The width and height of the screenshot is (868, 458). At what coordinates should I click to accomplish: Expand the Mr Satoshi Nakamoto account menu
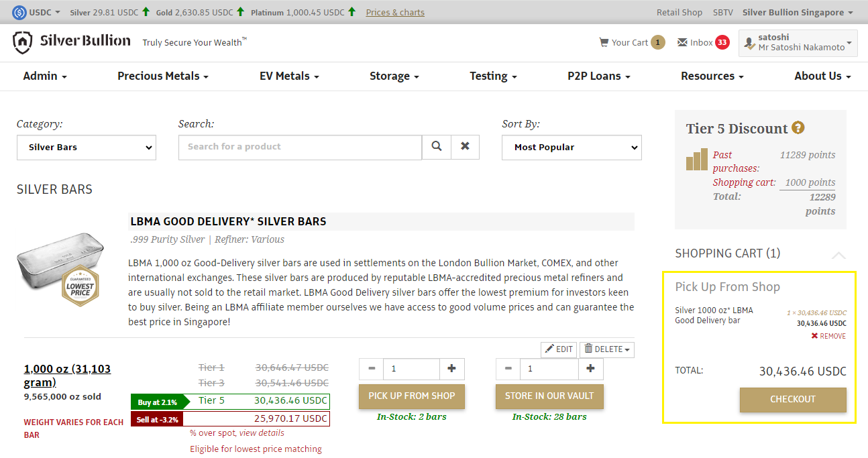[799, 42]
